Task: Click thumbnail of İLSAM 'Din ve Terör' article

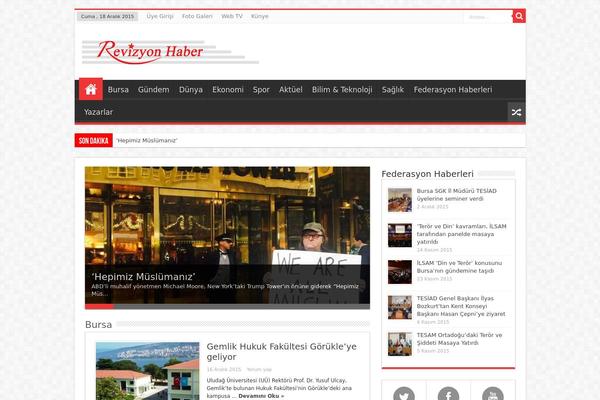Action: [x=400, y=272]
